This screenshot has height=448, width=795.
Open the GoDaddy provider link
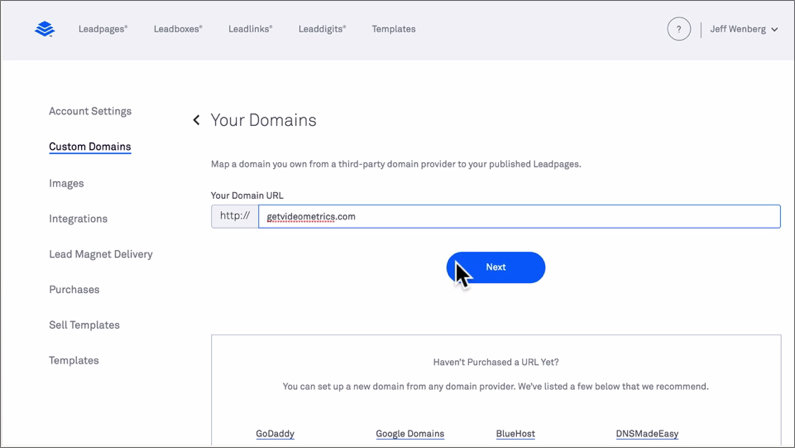275,434
